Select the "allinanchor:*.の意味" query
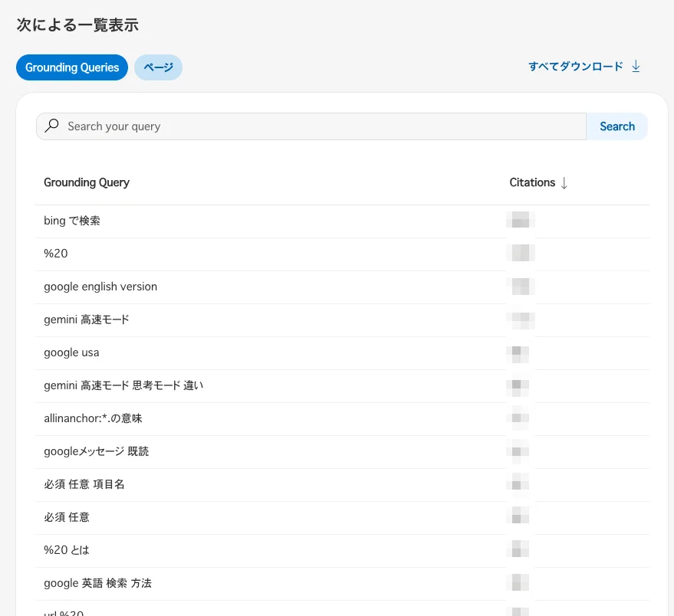The image size is (674, 616). (x=93, y=418)
